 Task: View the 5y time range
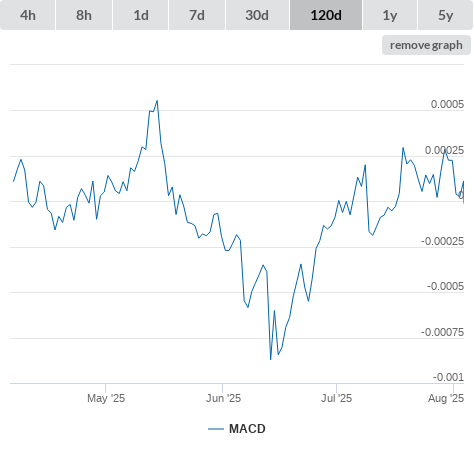(446, 15)
